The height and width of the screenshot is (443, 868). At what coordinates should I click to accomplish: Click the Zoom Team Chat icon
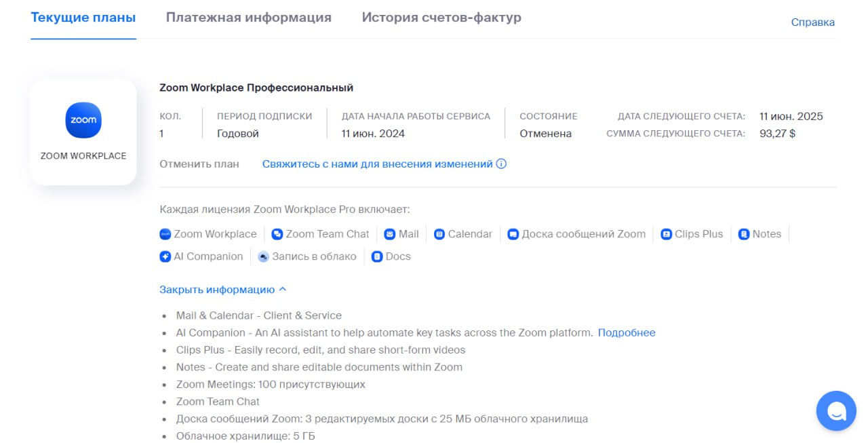277,234
